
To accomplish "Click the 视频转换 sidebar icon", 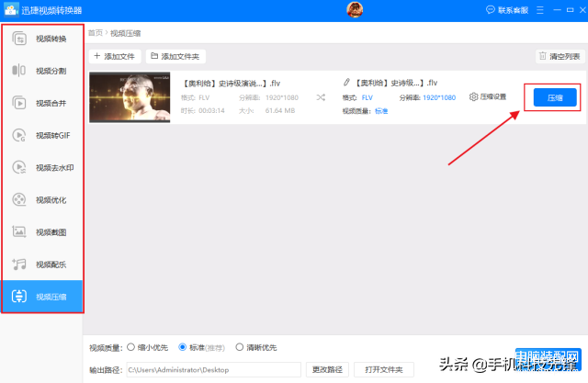I will 19,39.
